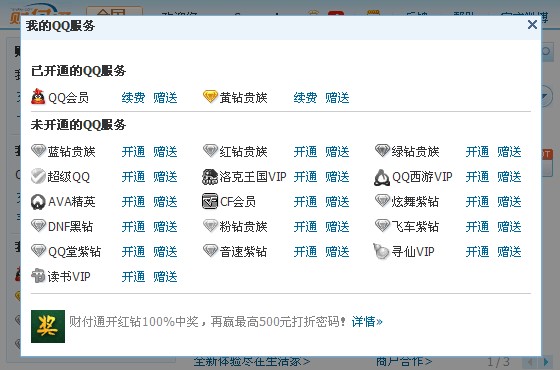Open 详情» promotion details link

point(367,321)
